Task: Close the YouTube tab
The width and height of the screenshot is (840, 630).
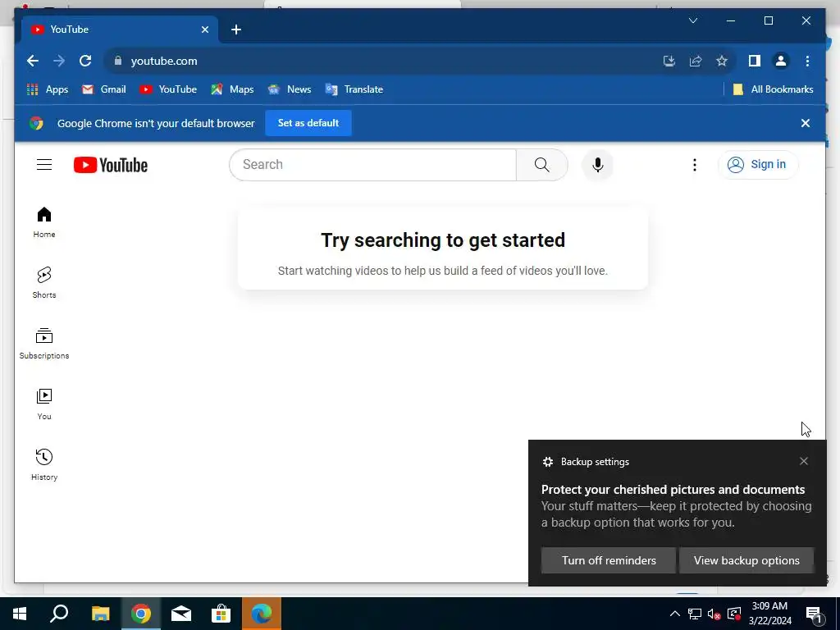Action: [x=204, y=30]
